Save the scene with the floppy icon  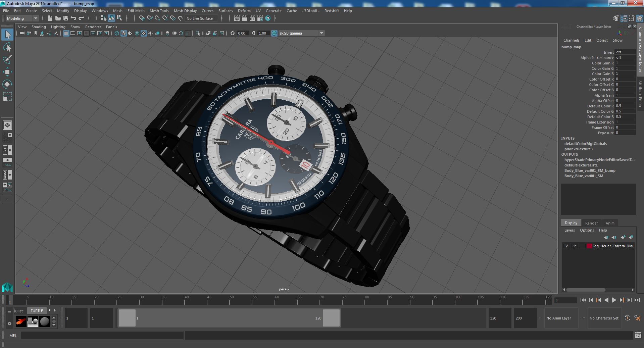pos(65,18)
